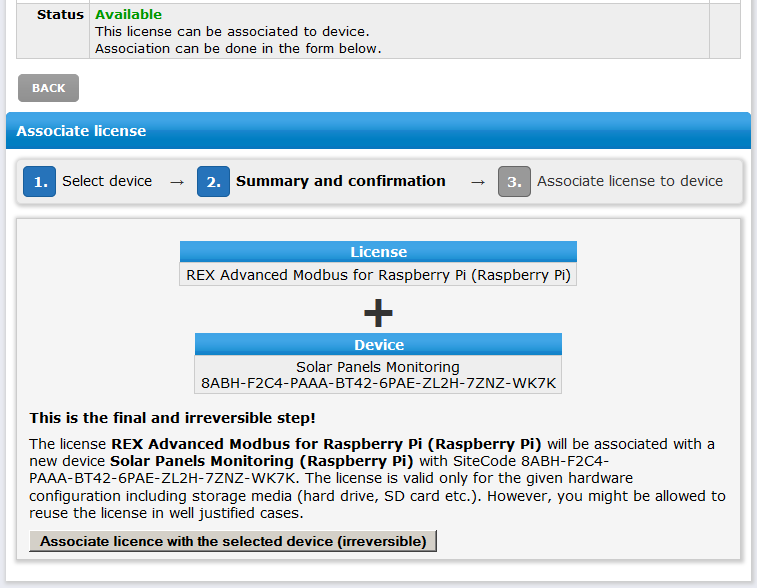
Task: Click Associate license to device step label
Action: (x=630, y=181)
